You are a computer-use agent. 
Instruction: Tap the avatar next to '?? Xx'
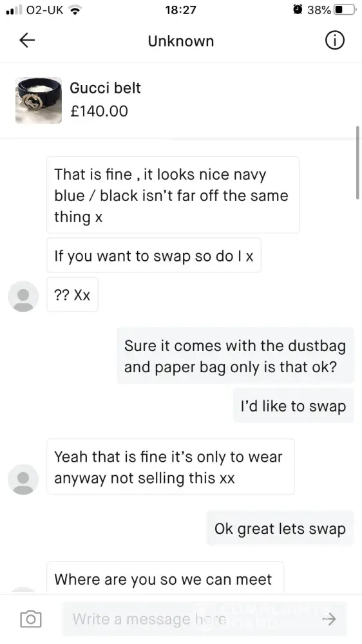point(23,296)
